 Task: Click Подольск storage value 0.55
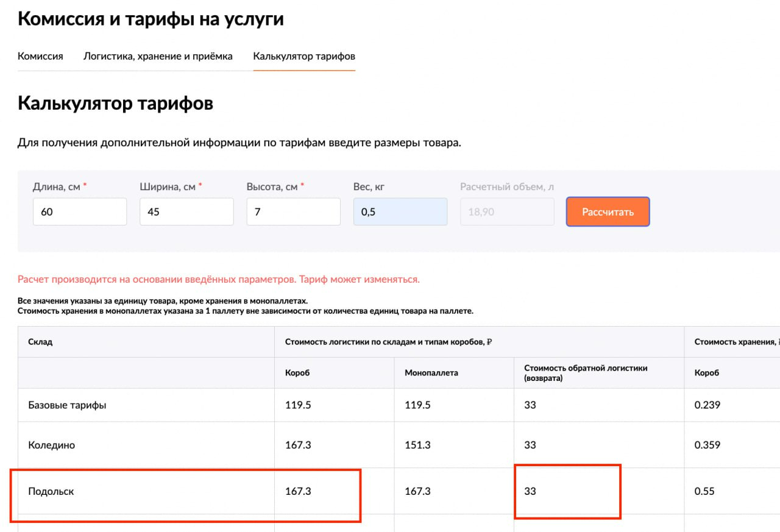pos(704,491)
